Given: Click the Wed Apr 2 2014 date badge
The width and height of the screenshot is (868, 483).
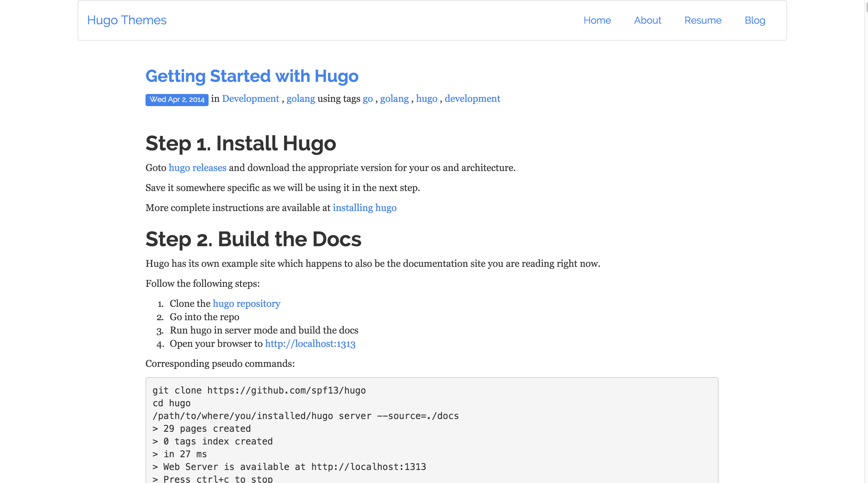Looking at the screenshot, I should [176, 99].
